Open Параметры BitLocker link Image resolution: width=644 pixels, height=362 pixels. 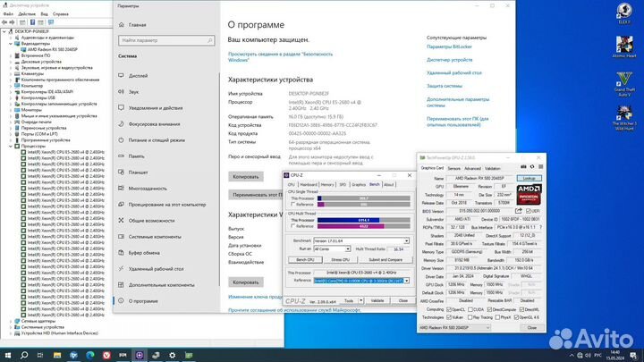[449, 46]
